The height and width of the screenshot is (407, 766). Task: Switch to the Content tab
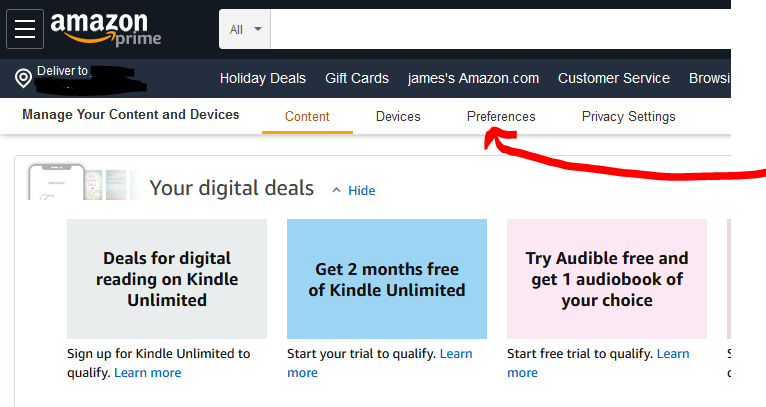click(307, 117)
